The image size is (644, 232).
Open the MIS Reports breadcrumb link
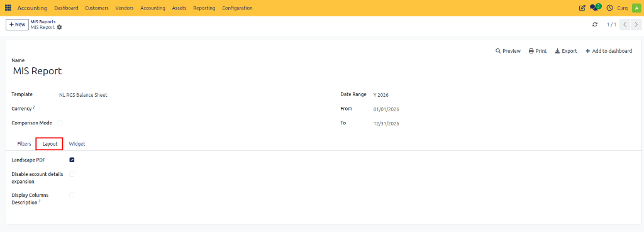[x=43, y=21]
